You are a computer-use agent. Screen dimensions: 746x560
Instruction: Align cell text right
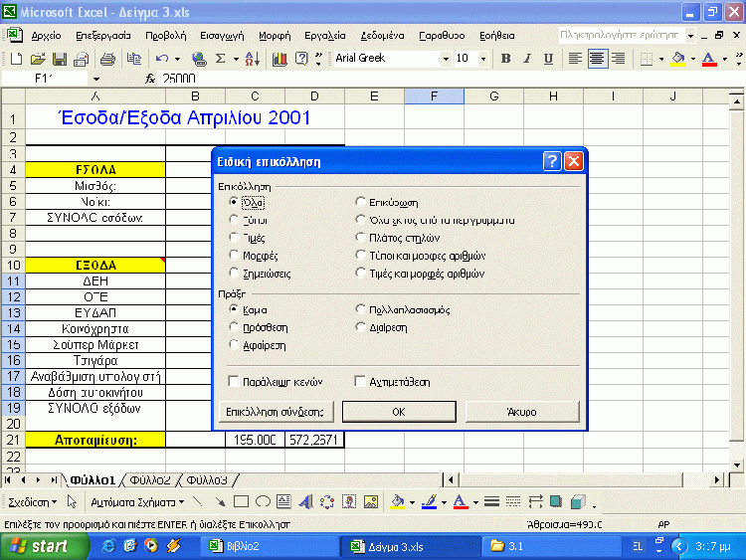coord(618,59)
